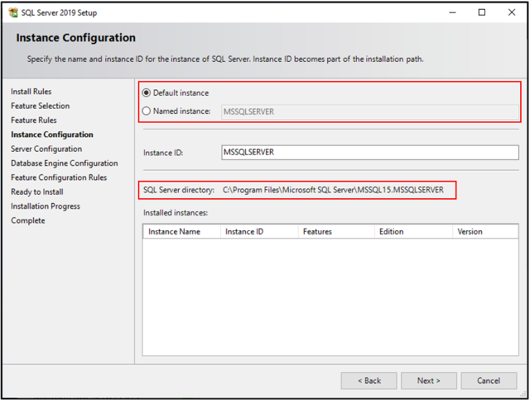532x402 pixels.
Task: Maximize the SQL Server 2019 Setup window
Action: (482, 12)
